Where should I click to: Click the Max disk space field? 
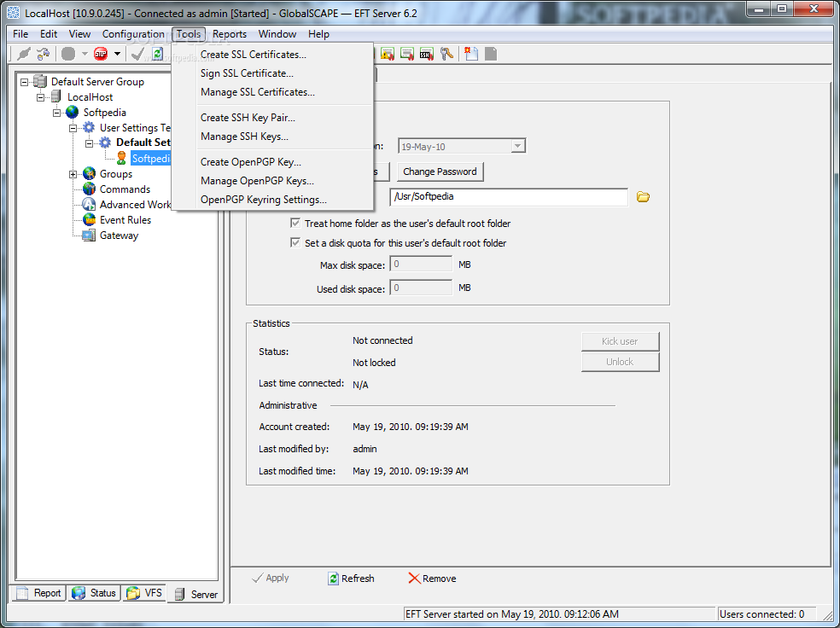[x=421, y=264]
